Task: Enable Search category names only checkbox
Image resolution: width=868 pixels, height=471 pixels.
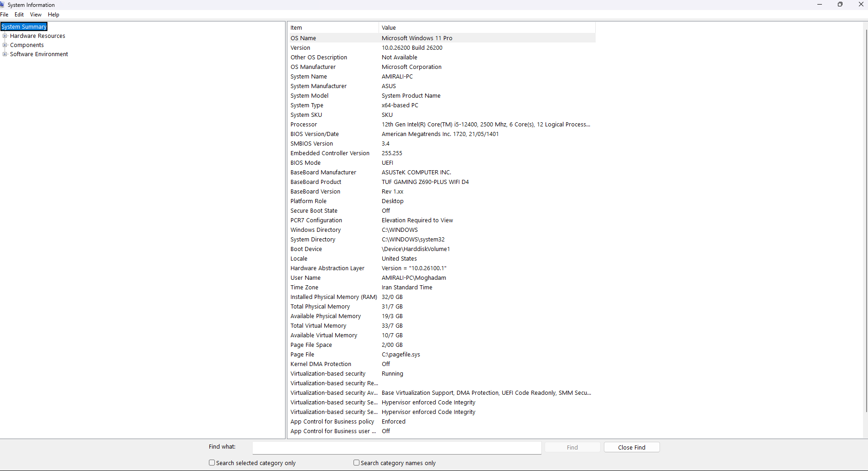Action: tap(356, 463)
